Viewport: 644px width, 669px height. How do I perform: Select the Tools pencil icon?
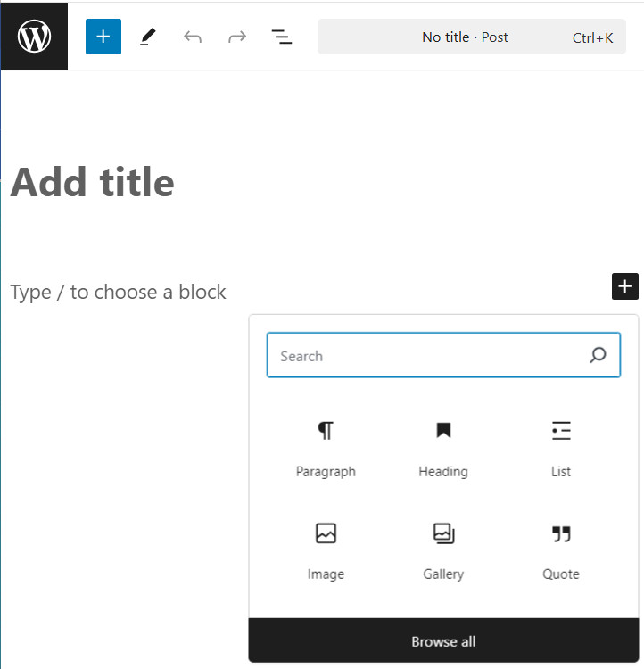pyautogui.click(x=148, y=37)
